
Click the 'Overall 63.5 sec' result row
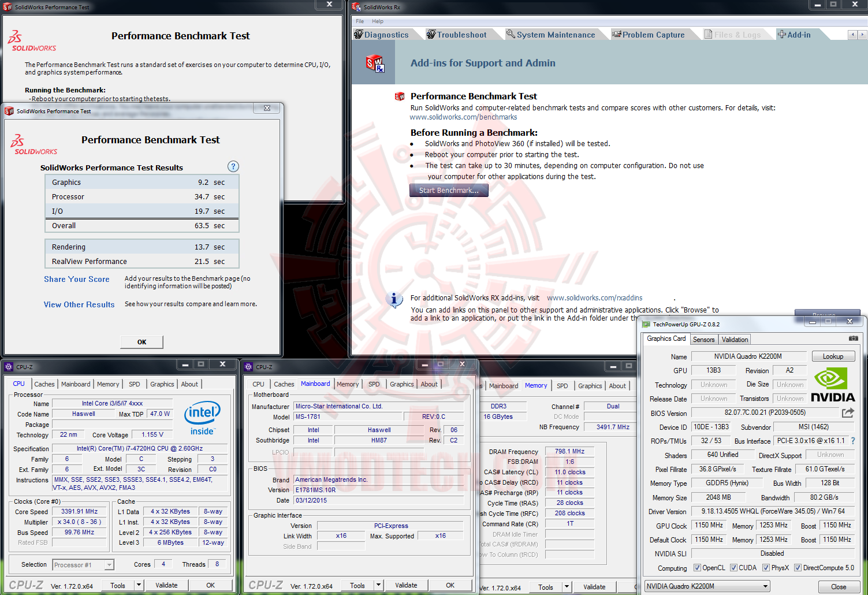point(142,226)
